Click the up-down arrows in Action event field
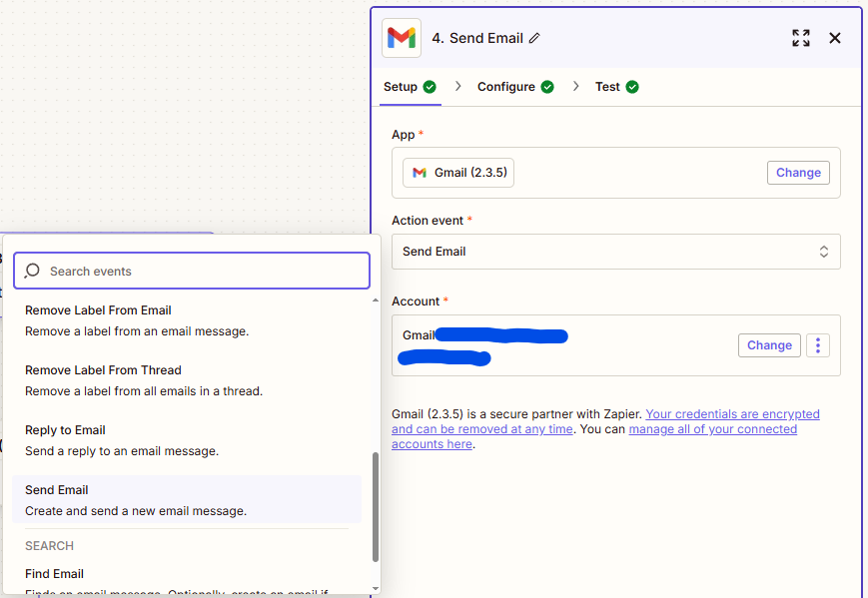This screenshot has height=598, width=868. point(824,252)
